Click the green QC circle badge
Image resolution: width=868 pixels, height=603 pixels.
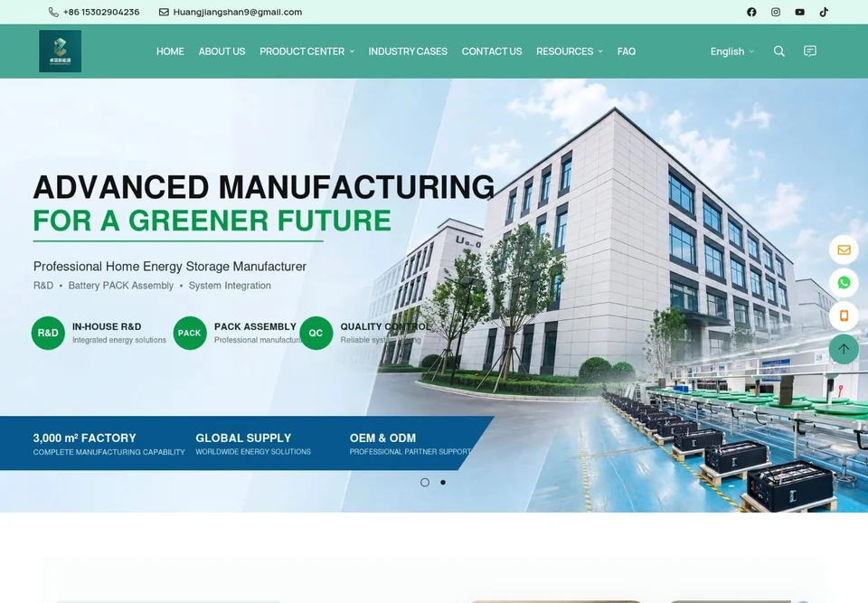pyautogui.click(x=316, y=333)
